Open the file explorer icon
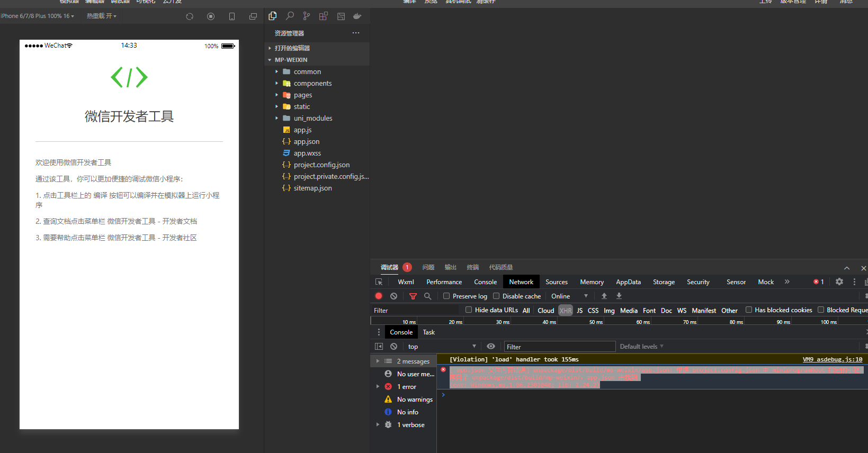The image size is (868, 453). click(273, 16)
